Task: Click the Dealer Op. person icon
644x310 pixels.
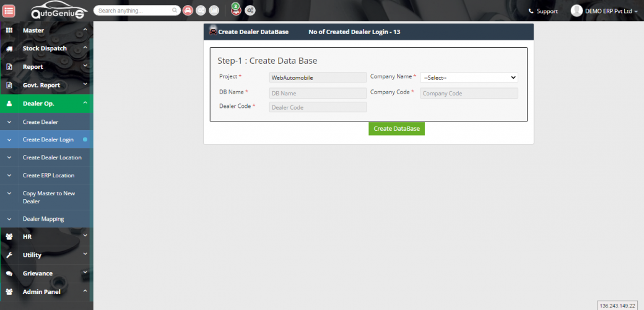Action: click(9, 104)
